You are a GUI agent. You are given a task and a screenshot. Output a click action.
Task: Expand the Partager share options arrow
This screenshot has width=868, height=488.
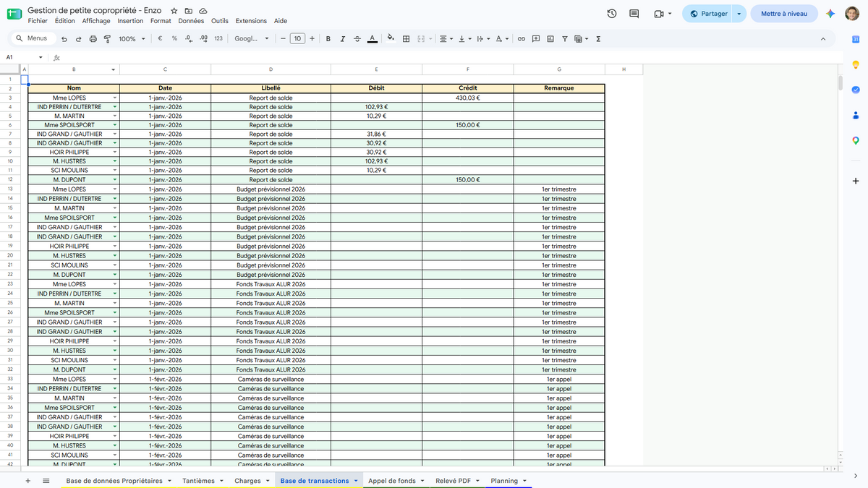(739, 14)
